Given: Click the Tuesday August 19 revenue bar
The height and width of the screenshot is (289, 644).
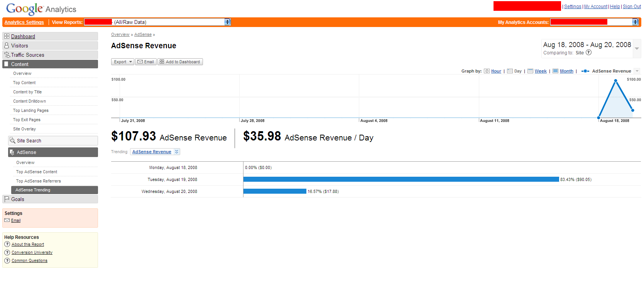Looking at the screenshot, I should click(401, 179).
